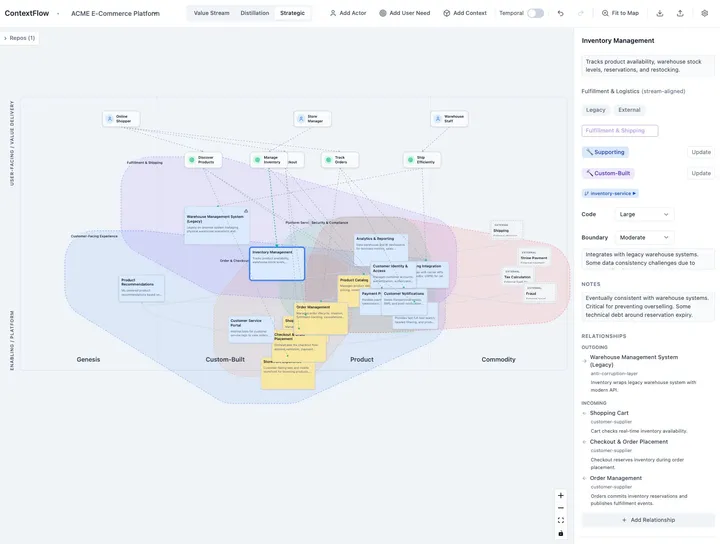Open settings via the gear icon
Screen dimensions: 720x544
705,13
